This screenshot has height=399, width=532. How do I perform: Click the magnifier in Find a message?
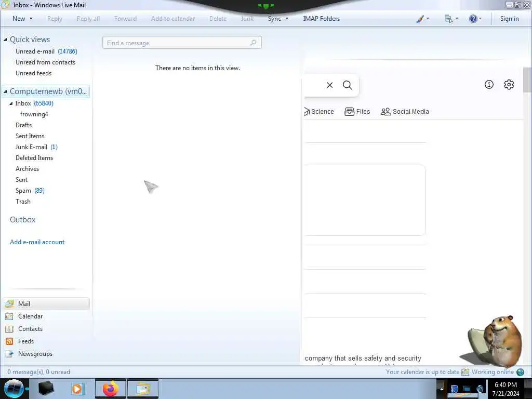[253, 43]
